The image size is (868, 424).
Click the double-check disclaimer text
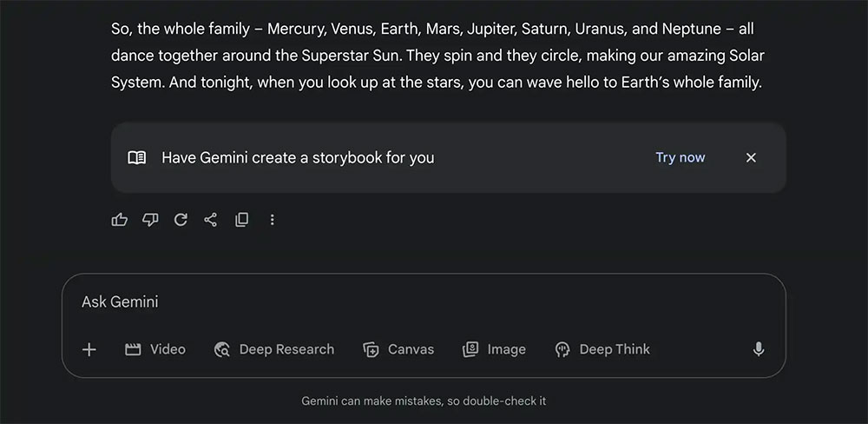pyautogui.click(x=424, y=401)
